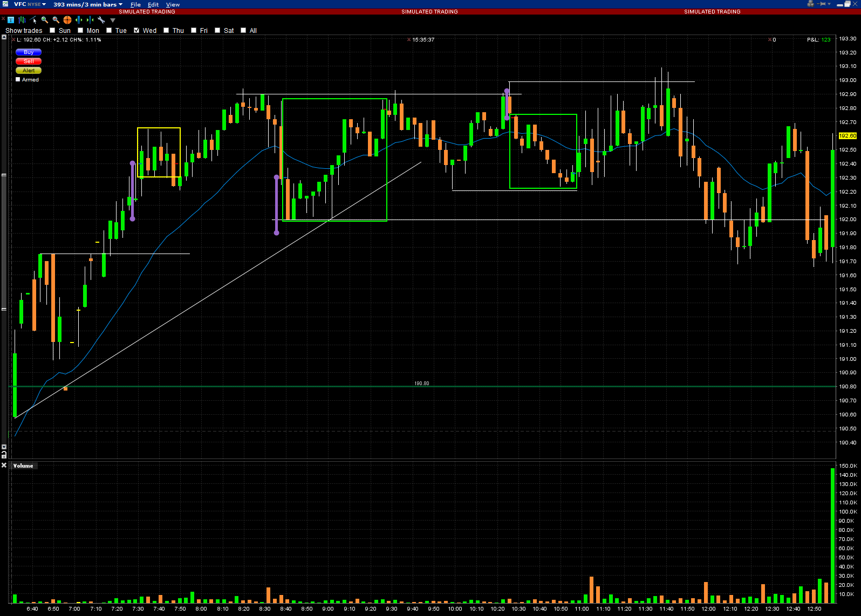Click the yellow Alert button
Image resolution: width=861 pixels, height=616 pixels.
click(x=29, y=71)
